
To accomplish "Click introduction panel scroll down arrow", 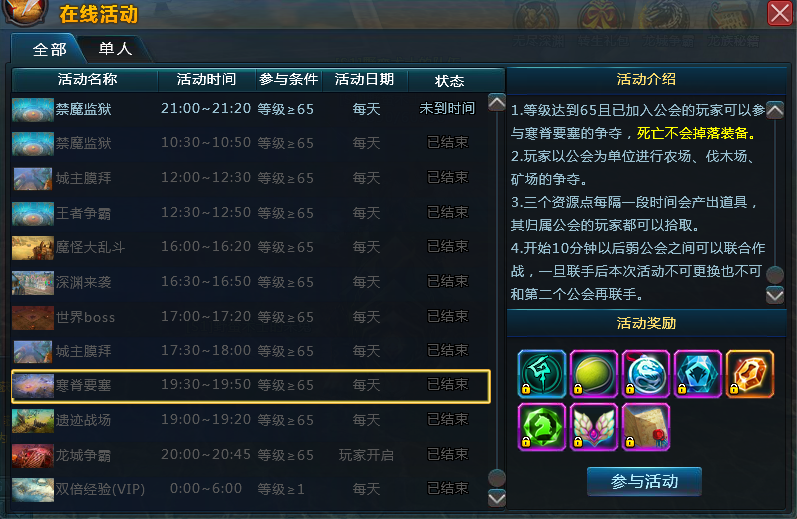I will [775, 295].
